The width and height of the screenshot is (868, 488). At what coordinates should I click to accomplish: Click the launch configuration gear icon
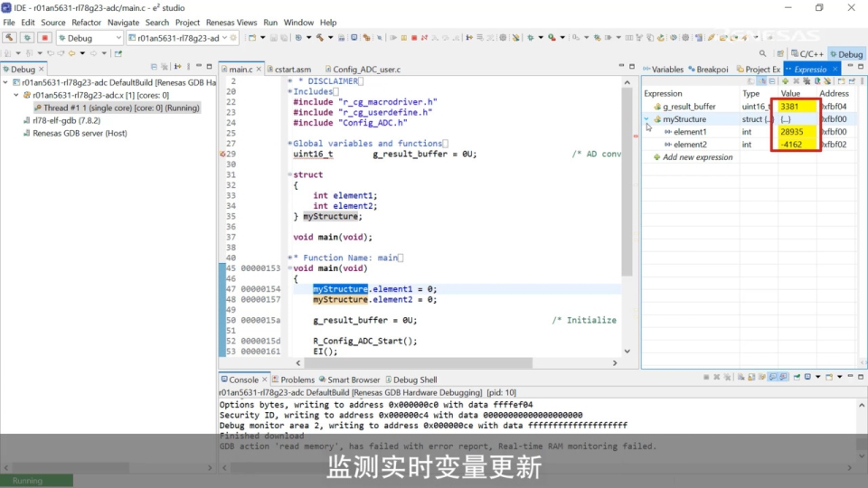tap(233, 38)
